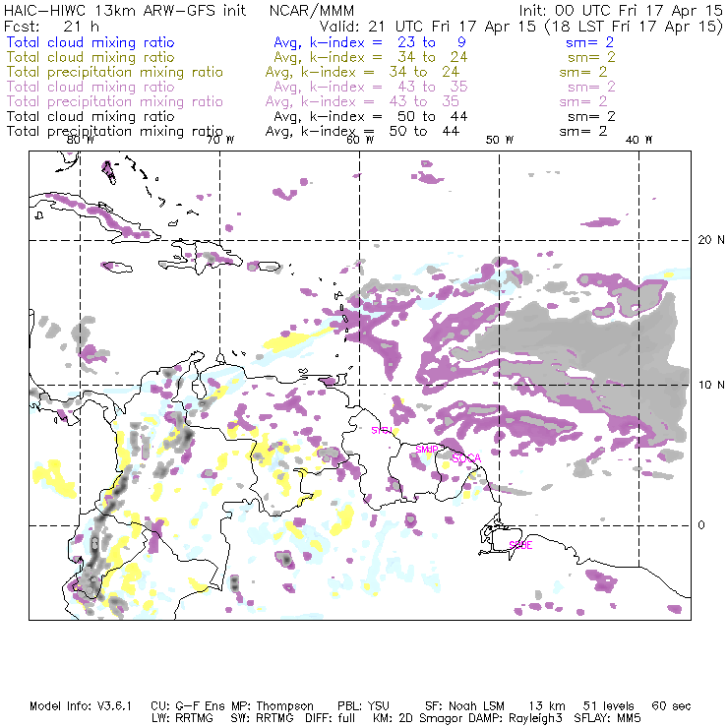Click "SF: Noah LSM" footer entry
The height and width of the screenshot is (728, 728).
(464, 706)
